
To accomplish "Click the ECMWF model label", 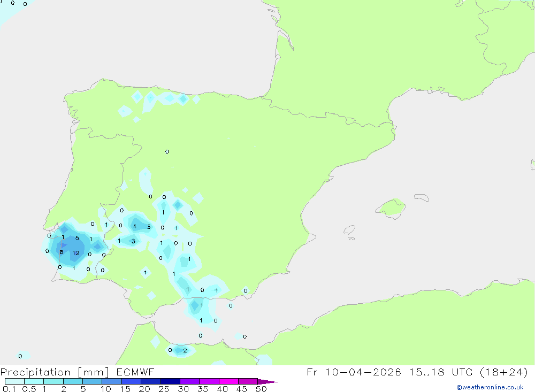I will coord(135,372).
